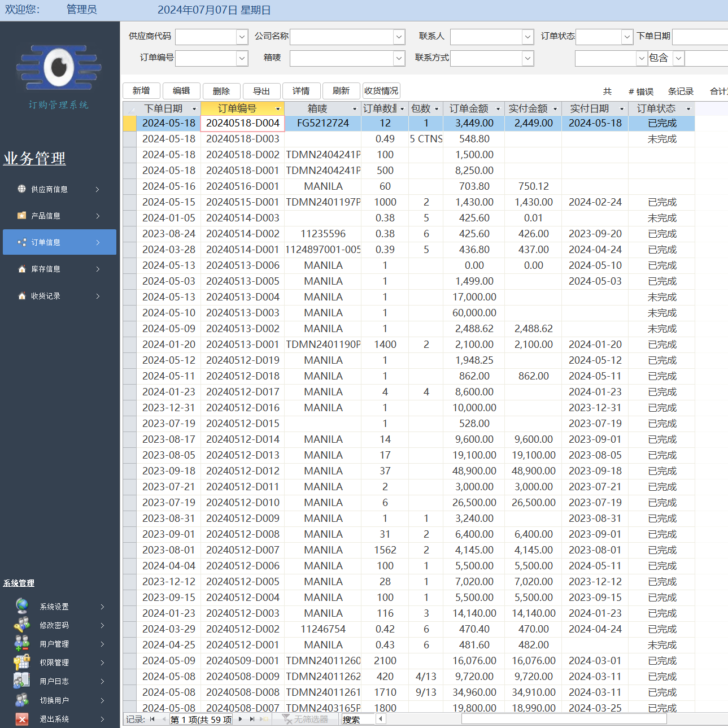Expand the 供应商信息 chevron arrow

point(97,189)
